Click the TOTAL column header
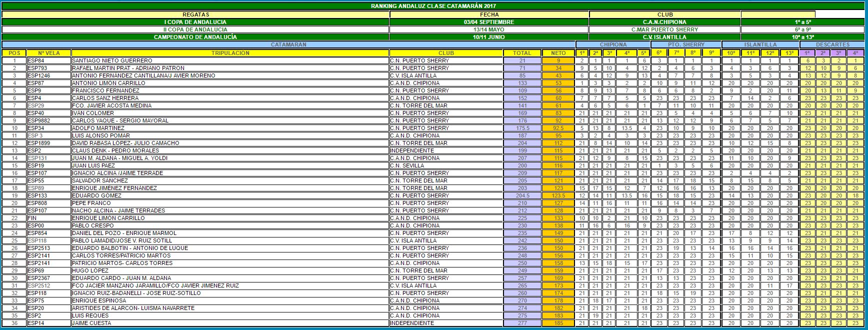This screenshot has height=330, width=868. [522, 53]
